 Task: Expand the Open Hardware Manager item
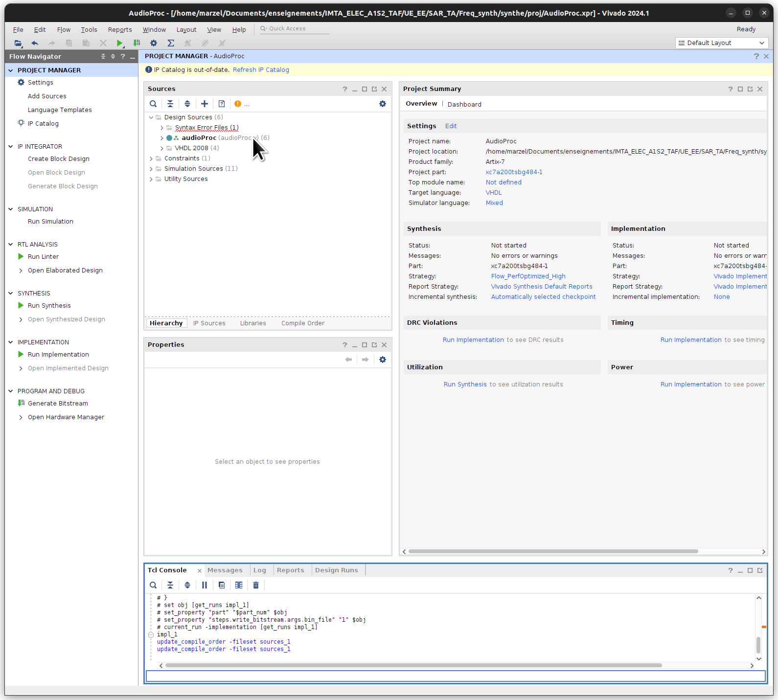tap(21, 417)
